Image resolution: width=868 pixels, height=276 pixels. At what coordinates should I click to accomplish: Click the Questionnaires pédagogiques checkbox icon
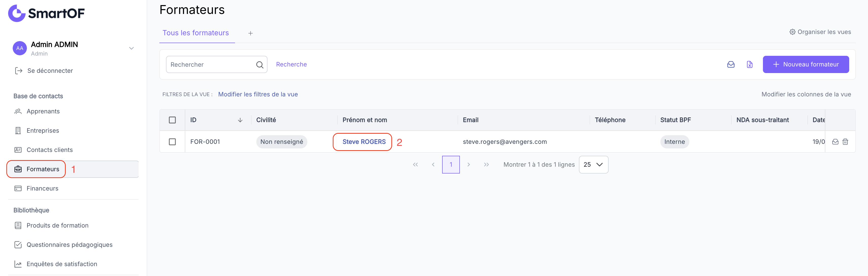coord(18,245)
